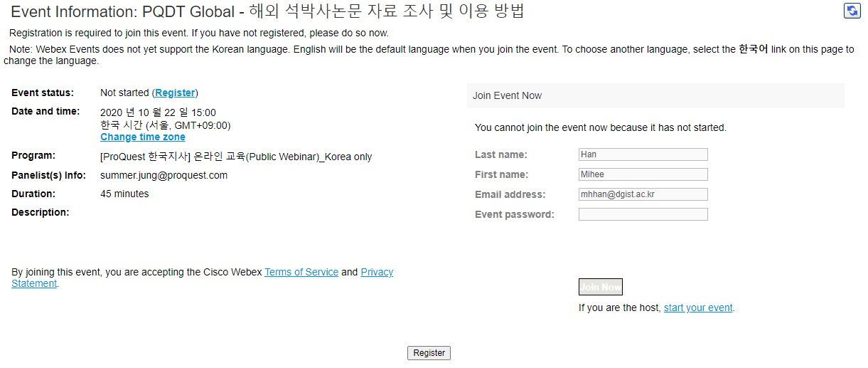Screen dimensions: 868x368
Task: Open the Change time zone link
Action: (143, 137)
